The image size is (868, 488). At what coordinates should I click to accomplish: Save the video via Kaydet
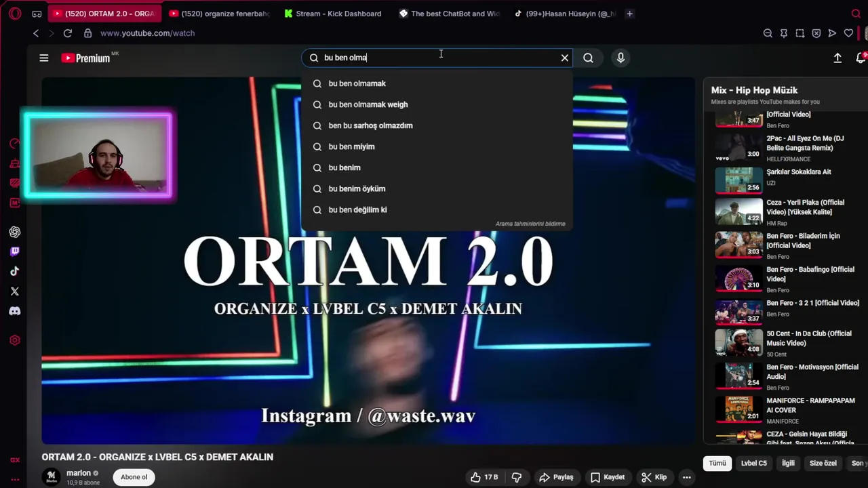click(608, 477)
